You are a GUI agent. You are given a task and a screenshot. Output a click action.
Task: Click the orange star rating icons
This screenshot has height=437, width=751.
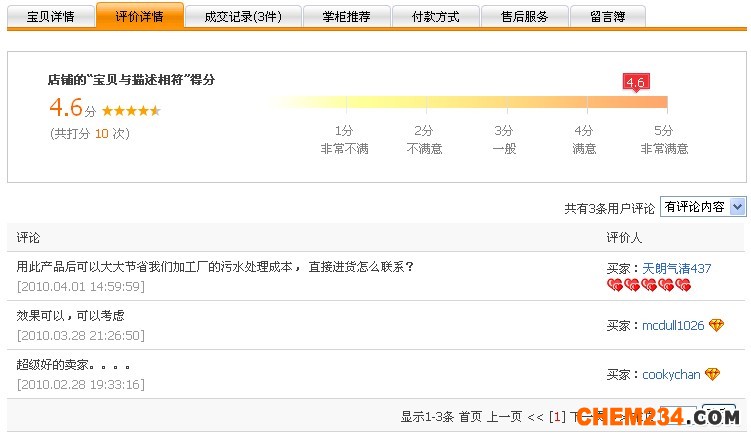[x=130, y=111]
